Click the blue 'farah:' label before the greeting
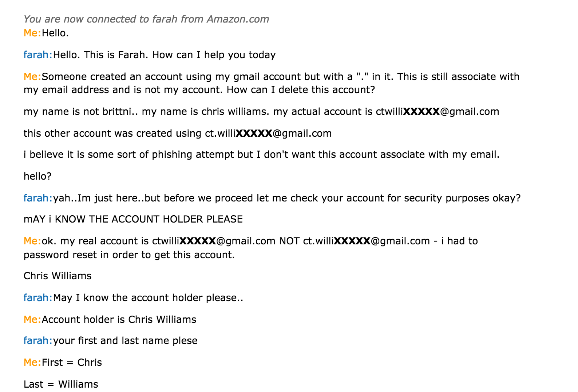 pyautogui.click(x=38, y=55)
